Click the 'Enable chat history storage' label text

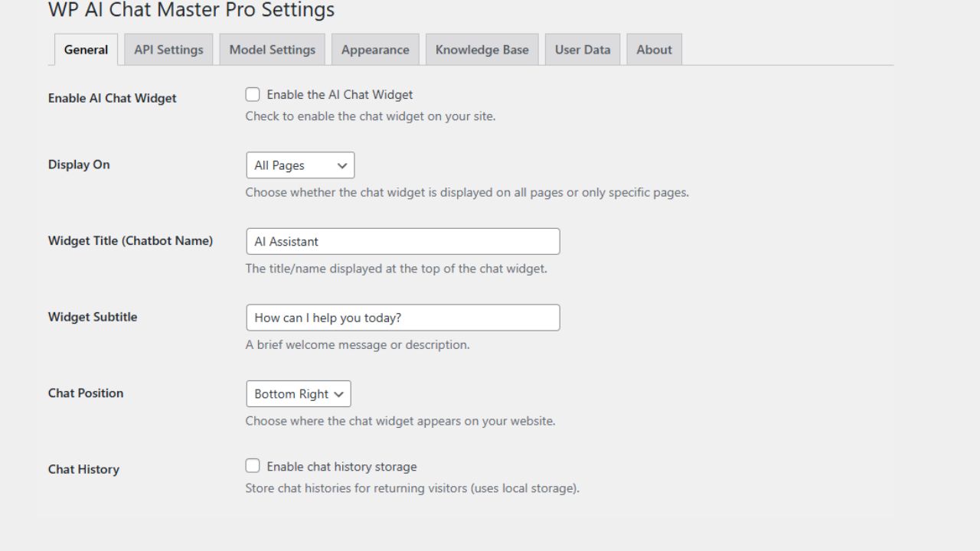[341, 467]
